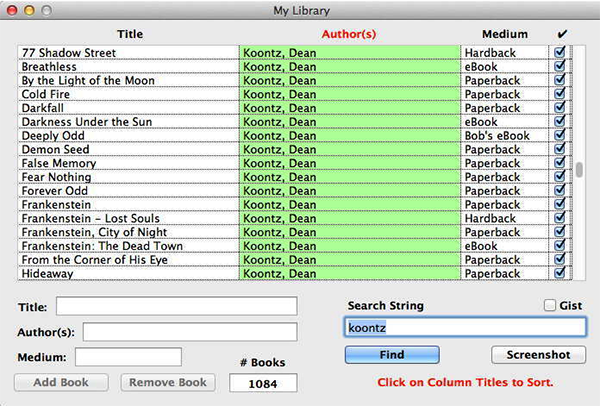Image resolution: width=600 pixels, height=406 pixels.
Task: Focus the Search String field
Action: click(465, 327)
